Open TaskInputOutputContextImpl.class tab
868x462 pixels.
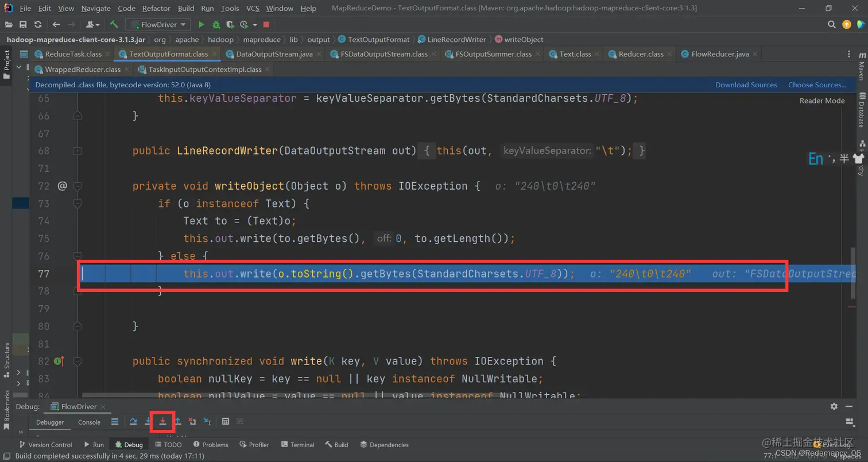coord(205,70)
